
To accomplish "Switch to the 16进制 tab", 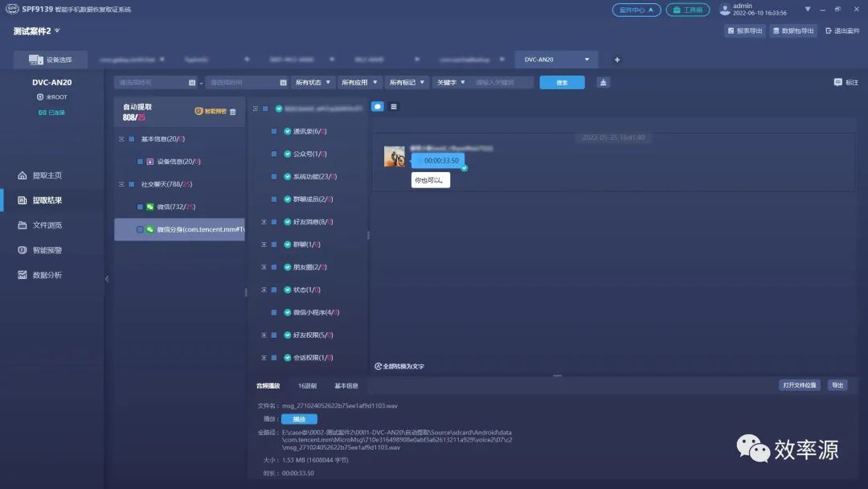I will point(307,385).
